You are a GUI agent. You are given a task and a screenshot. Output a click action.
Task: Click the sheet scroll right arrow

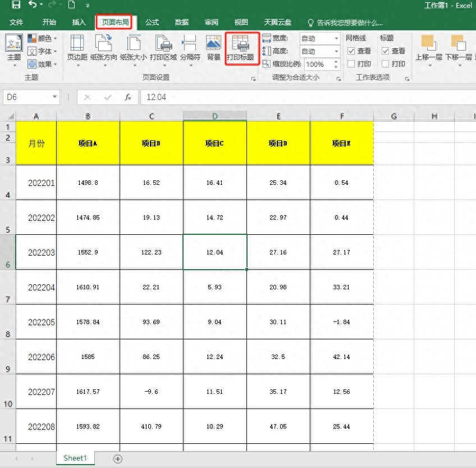coord(32,458)
